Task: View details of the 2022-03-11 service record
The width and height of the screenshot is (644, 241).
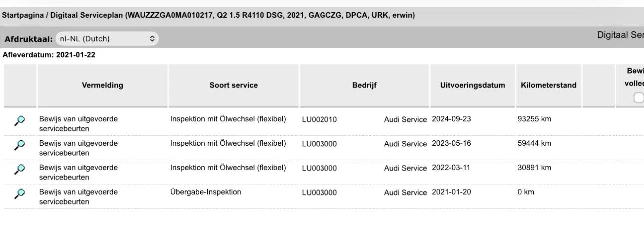Action: (20, 169)
